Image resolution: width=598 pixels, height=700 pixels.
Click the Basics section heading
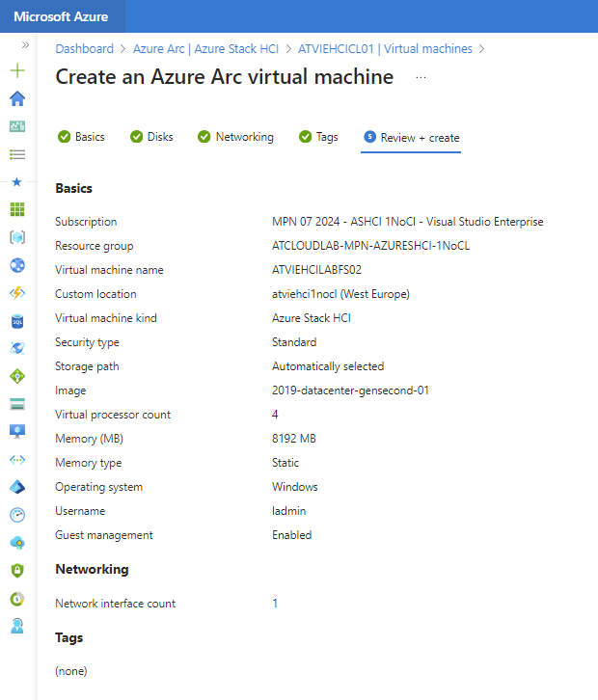[x=73, y=188]
